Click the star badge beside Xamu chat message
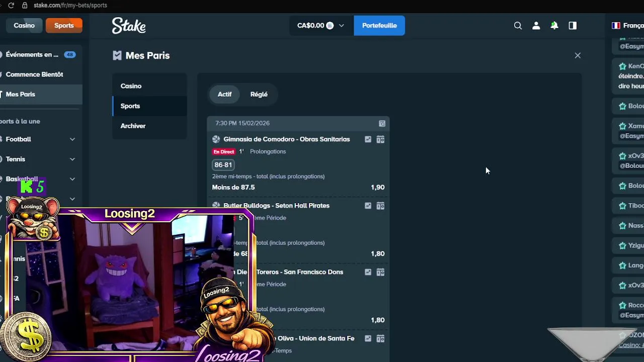Screen dimensions: 644x362 tap(622, 126)
